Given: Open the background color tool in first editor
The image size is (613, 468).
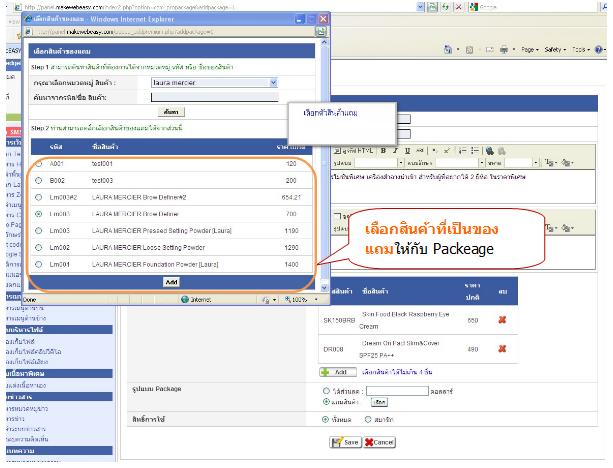Looking at the screenshot, I should 566,162.
